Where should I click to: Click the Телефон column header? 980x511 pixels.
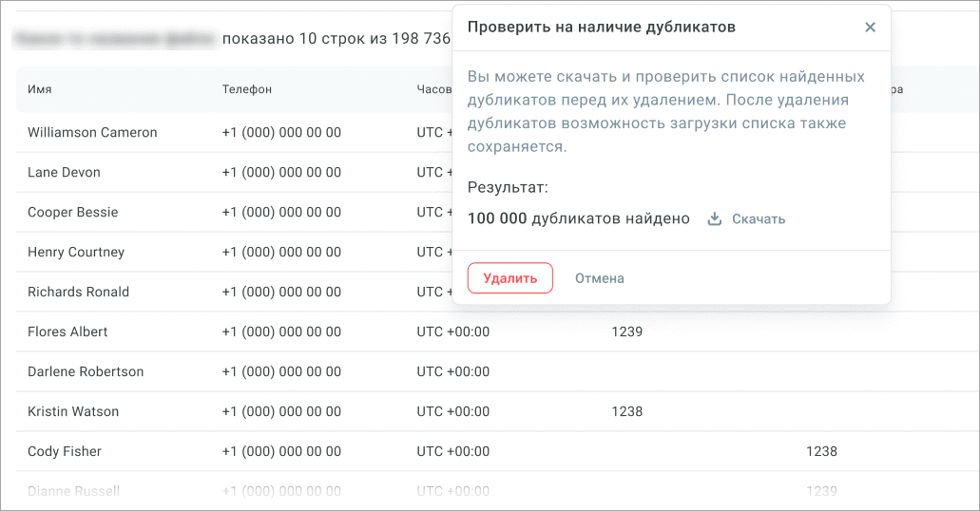(x=247, y=89)
